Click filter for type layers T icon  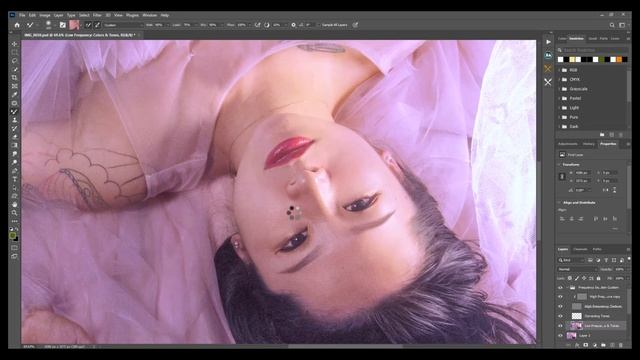[606, 260]
